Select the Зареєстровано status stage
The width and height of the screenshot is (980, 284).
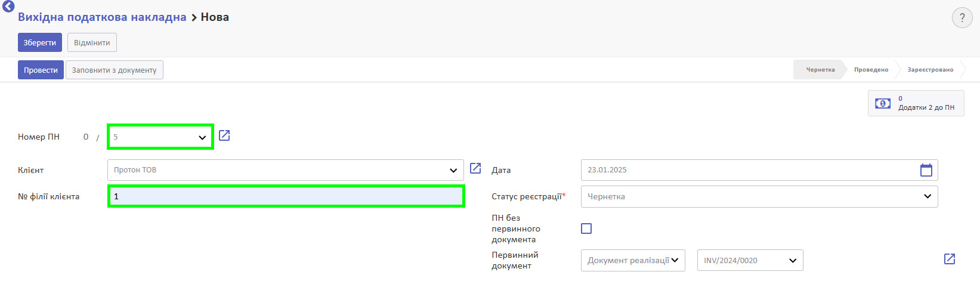coord(930,70)
